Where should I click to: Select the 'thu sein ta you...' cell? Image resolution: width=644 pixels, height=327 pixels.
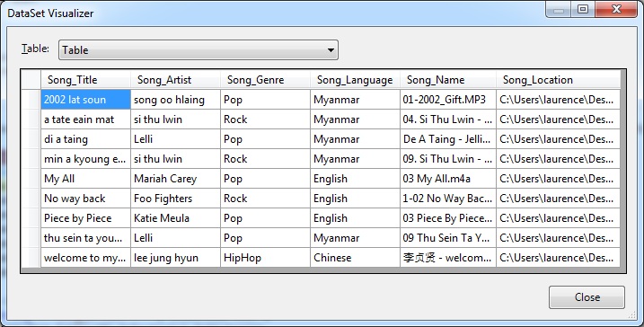[x=85, y=237]
